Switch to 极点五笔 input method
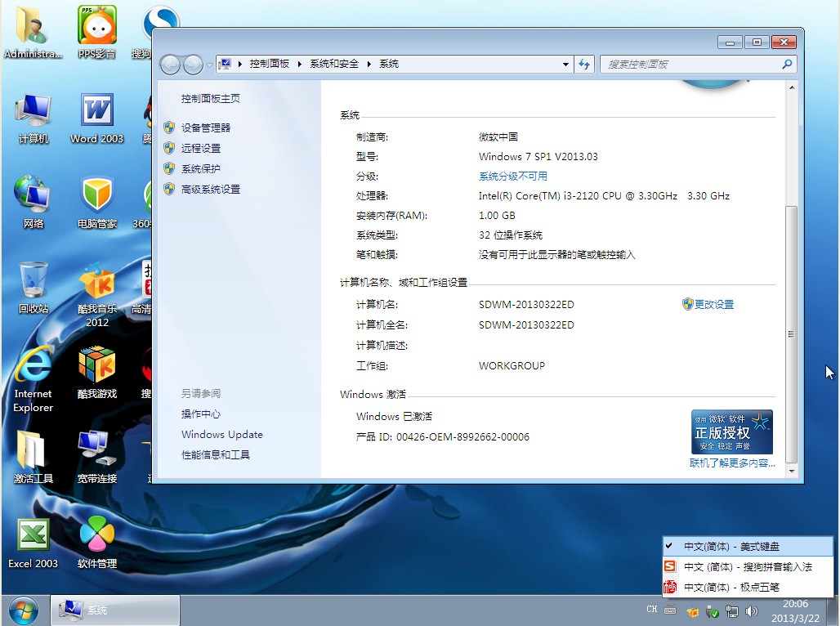This screenshot has height=626, width=840. [748, 587]
